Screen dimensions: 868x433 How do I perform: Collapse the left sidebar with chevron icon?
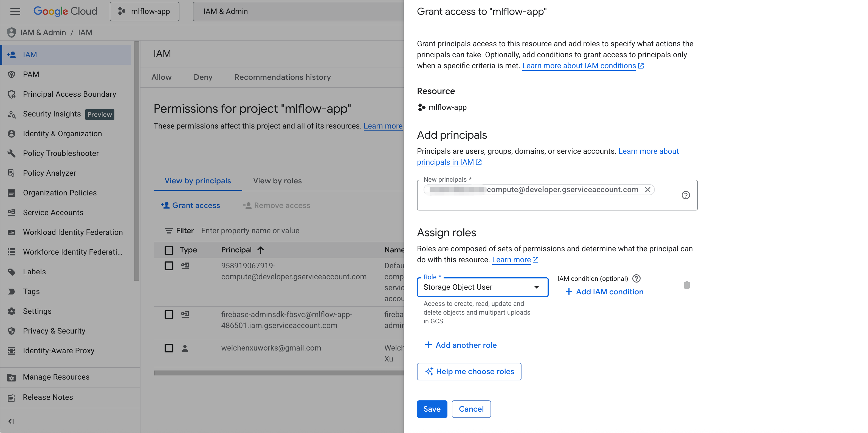tap(11, 421)
